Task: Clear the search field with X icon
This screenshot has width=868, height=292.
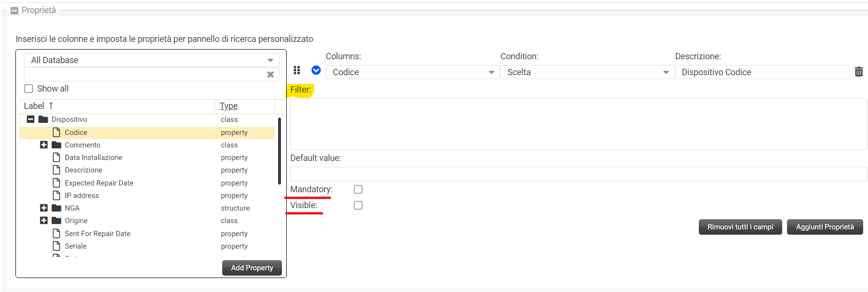Action: point(270,74)
